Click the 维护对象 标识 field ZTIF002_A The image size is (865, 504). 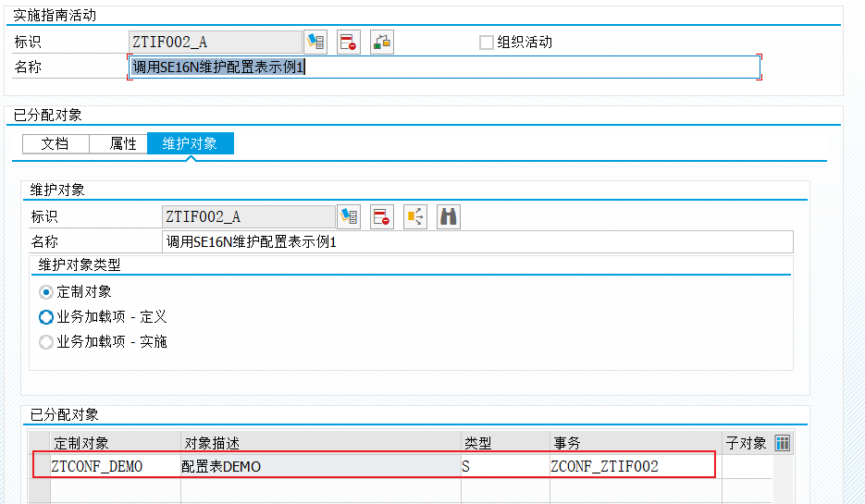[x=248, y=216]
